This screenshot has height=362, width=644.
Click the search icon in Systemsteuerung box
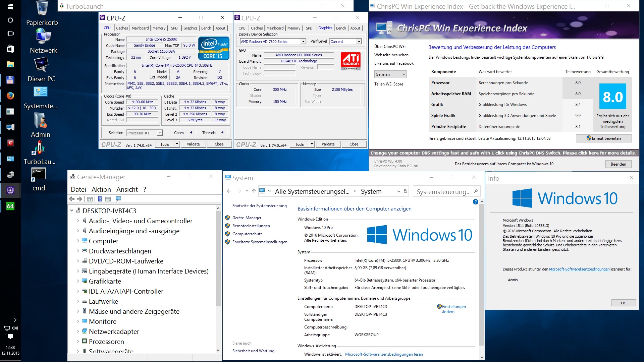(x=476, y=191)
